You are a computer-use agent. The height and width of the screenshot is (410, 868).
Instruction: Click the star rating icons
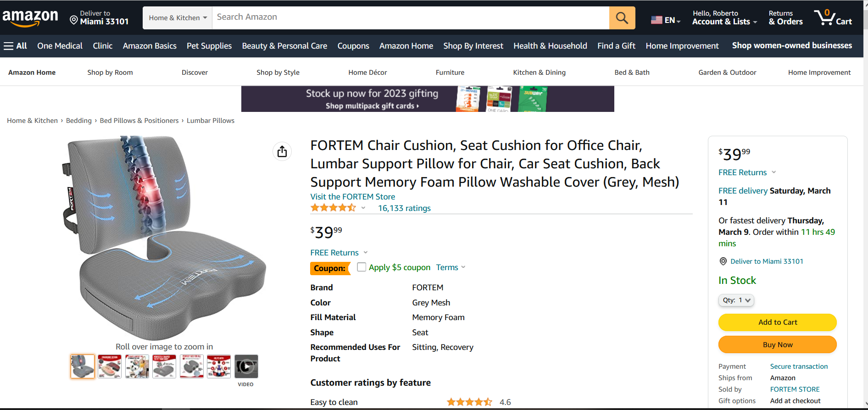click(x=333, y=208)
